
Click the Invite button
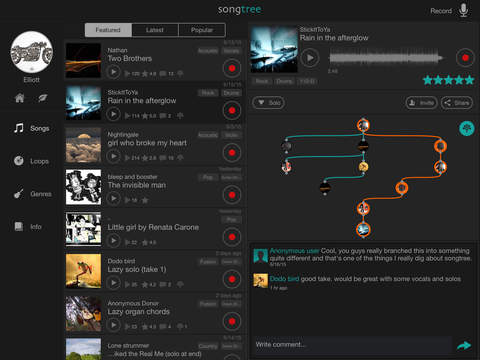point(421,103)
